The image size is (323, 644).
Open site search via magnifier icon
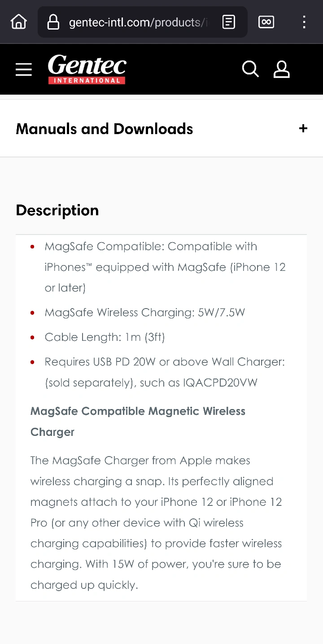[x=250, y=70]
